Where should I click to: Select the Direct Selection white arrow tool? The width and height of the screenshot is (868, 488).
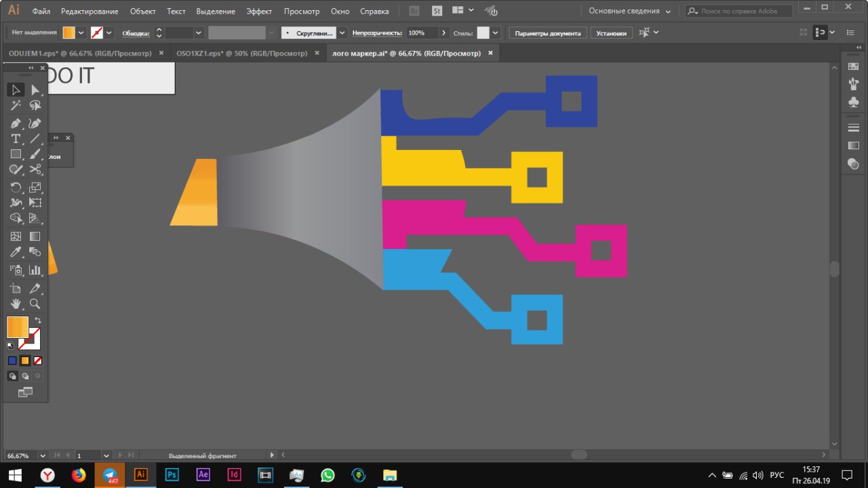[x=35, y=90]
